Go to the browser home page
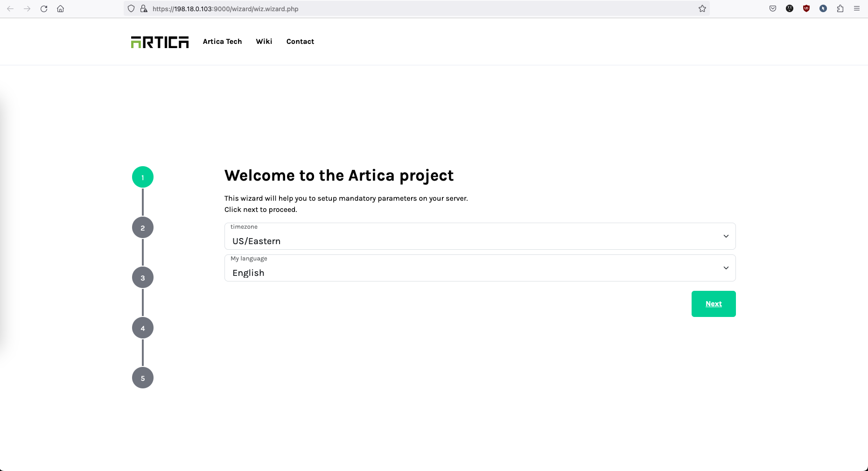This screenshot has height=471, width=868. [61, 9]
